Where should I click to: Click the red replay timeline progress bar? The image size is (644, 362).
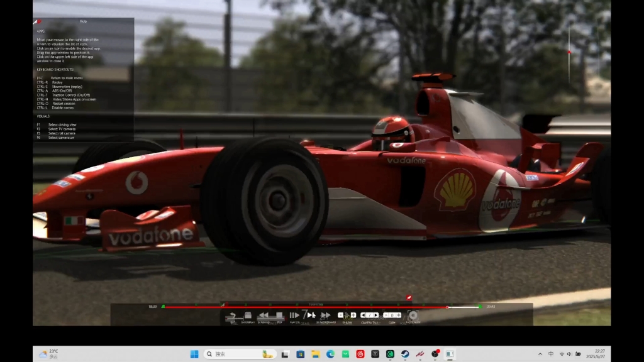point(305,307)
